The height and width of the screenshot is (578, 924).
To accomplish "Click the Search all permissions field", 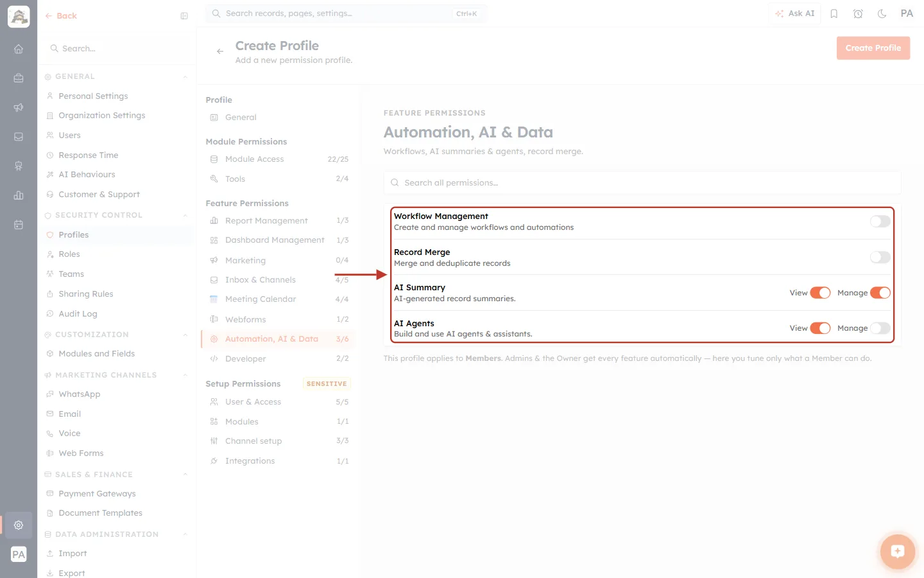I will (x=642, y=183).
